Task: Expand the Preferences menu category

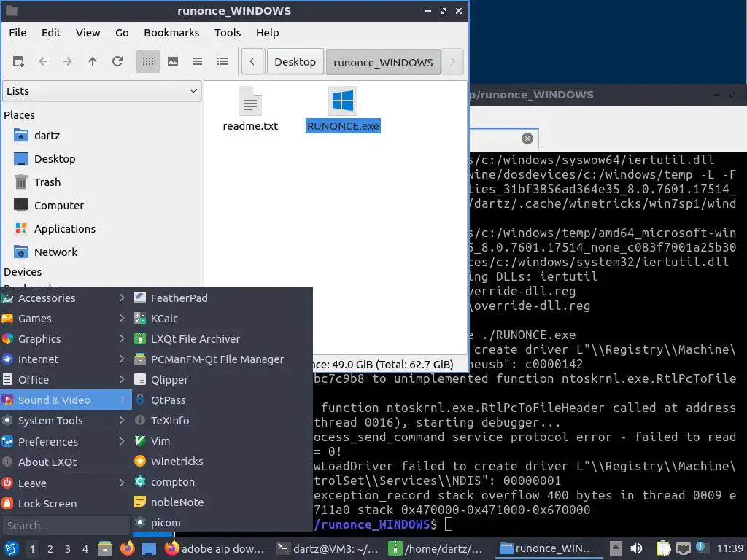Action: [66, 442]
